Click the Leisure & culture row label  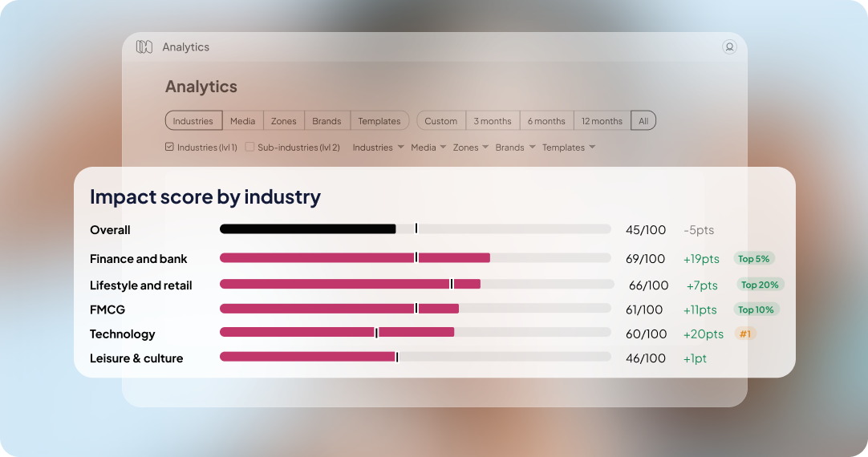pos(136,358)
